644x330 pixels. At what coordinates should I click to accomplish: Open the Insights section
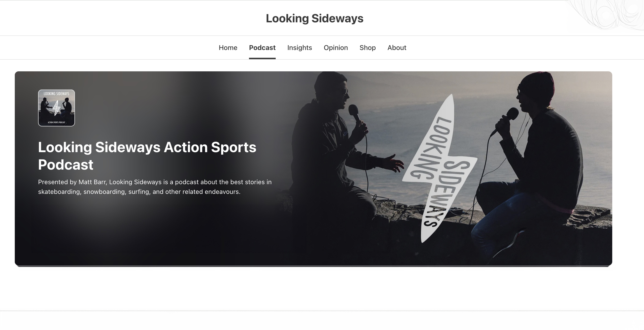click(x=299, y=48)
